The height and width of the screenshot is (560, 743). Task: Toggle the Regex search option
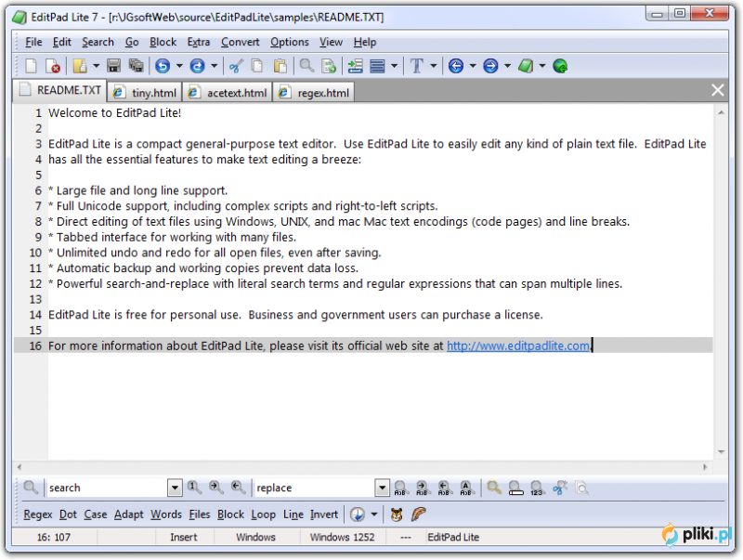(x=38, y=514)
